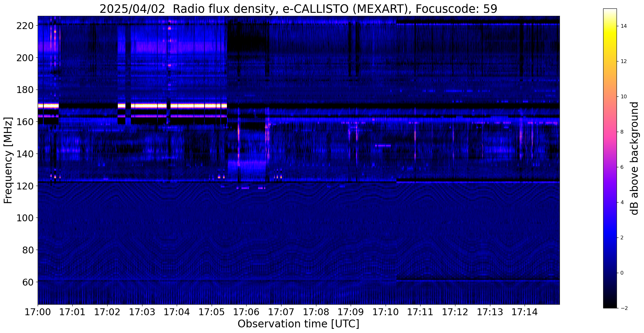This screenshot has height=333, width=644.
Task: Click the 100 frequency tick label
Action: click(25, 218)
